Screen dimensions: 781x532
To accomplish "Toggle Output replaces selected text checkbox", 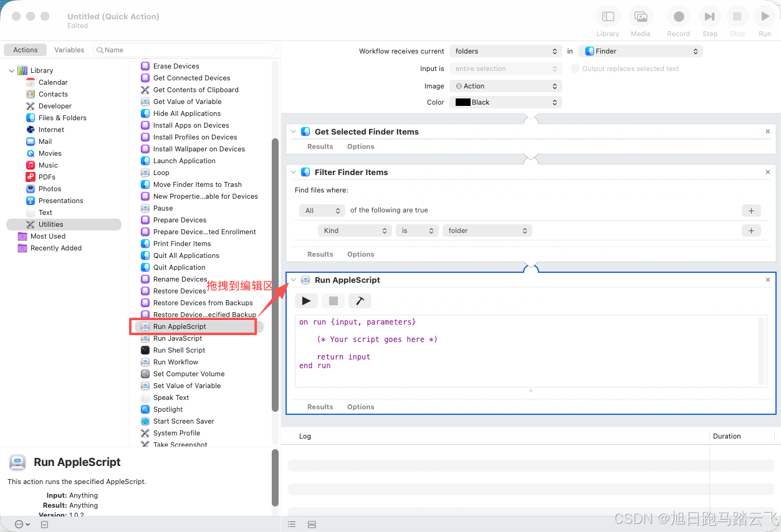I will point(575,69).
